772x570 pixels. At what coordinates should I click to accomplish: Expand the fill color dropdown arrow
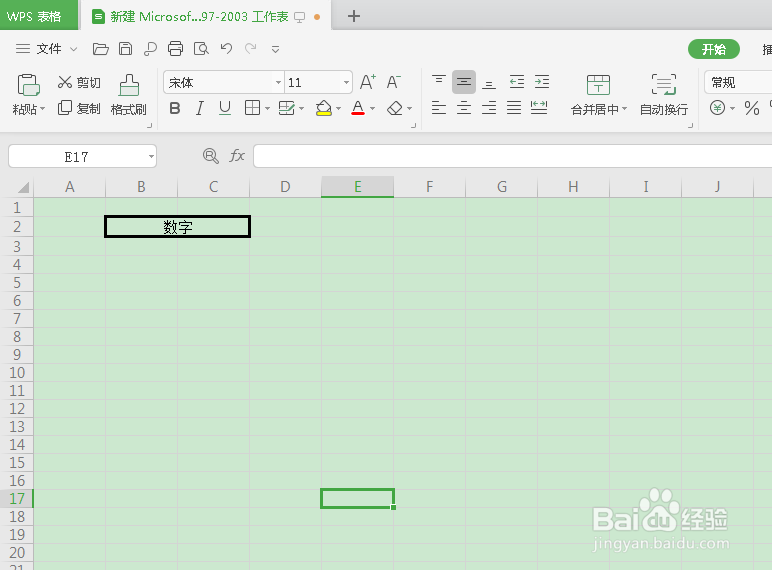(x=338, y=108)
